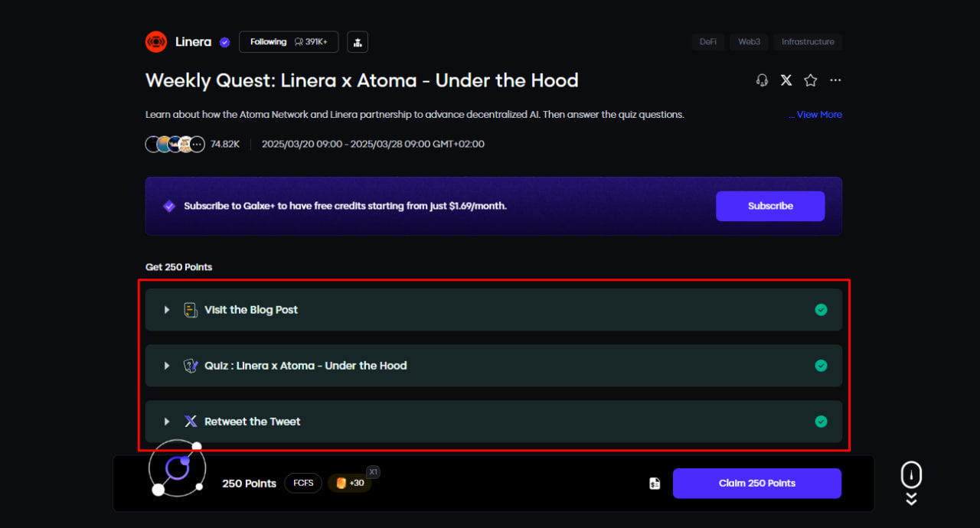The height and width of the screenshot is (528, 980).
Task: Click the Learn about Atoma Network description text
Action: 415,115
